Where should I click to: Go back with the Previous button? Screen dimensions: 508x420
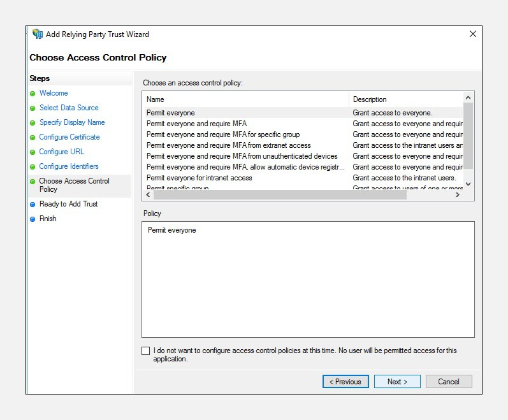pyautogui.click(x=345, y=382)
